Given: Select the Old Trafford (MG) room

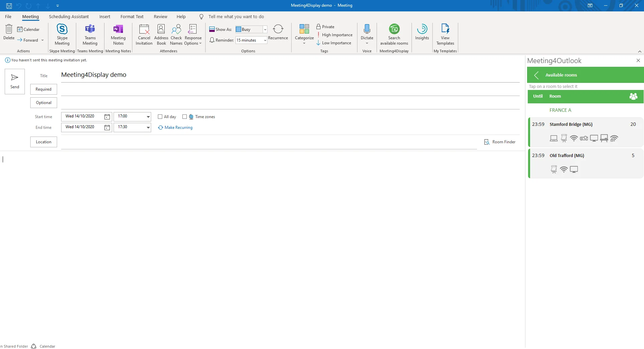Looking at the screenshot, I should click(585, 163).
